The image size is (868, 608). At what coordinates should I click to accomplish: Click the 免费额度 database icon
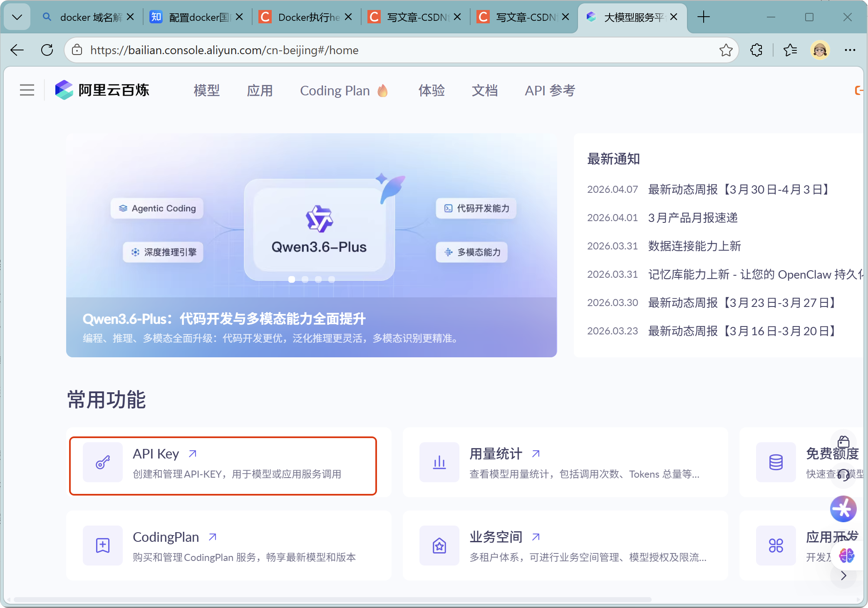click(x=776, y=462)
